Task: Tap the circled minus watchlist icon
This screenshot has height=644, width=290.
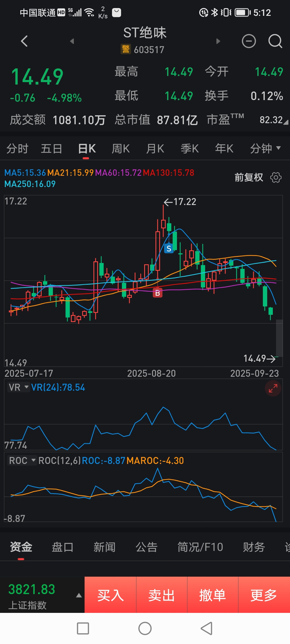Action: pyautogui.click(x=249, y=41)
